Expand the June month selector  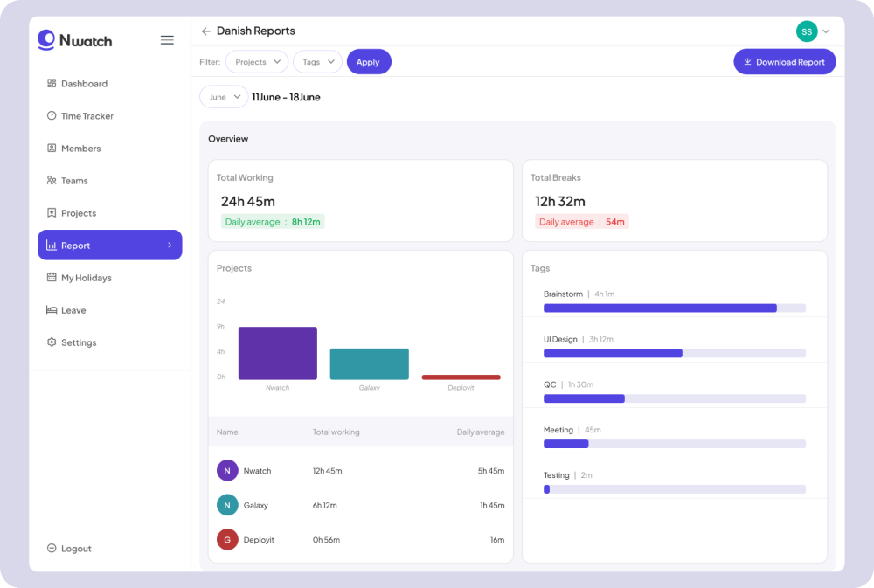point(224,97)
